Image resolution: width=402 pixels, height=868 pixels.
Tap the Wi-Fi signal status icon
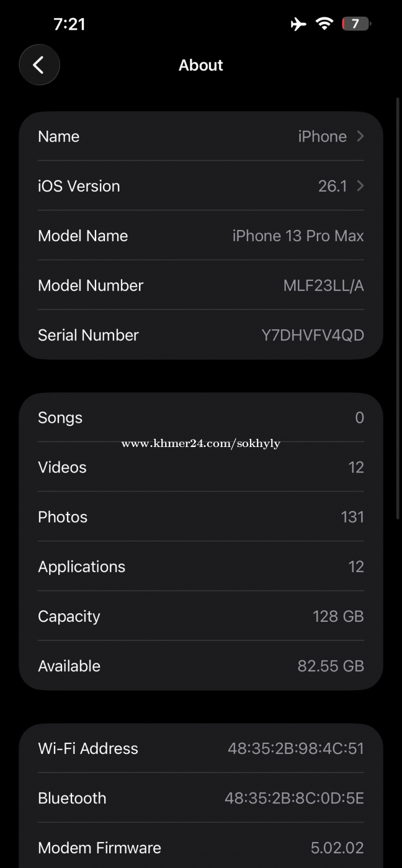pyautogui.click(x=324, y=24)
